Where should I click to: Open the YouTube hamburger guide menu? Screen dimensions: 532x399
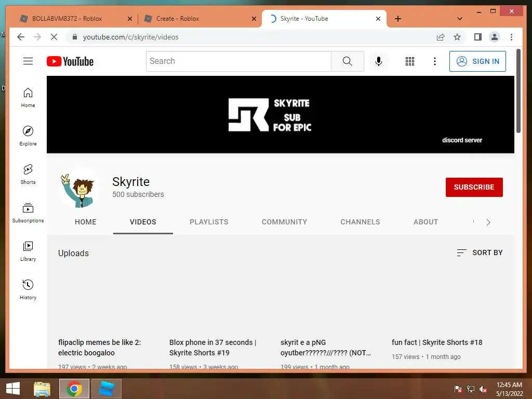coord(28,61)
